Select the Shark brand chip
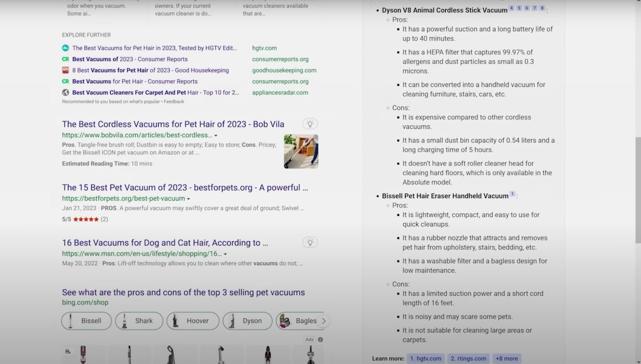The width and height of the screenshot is (641, 364). pyautogui.click(x=139, y=321)
